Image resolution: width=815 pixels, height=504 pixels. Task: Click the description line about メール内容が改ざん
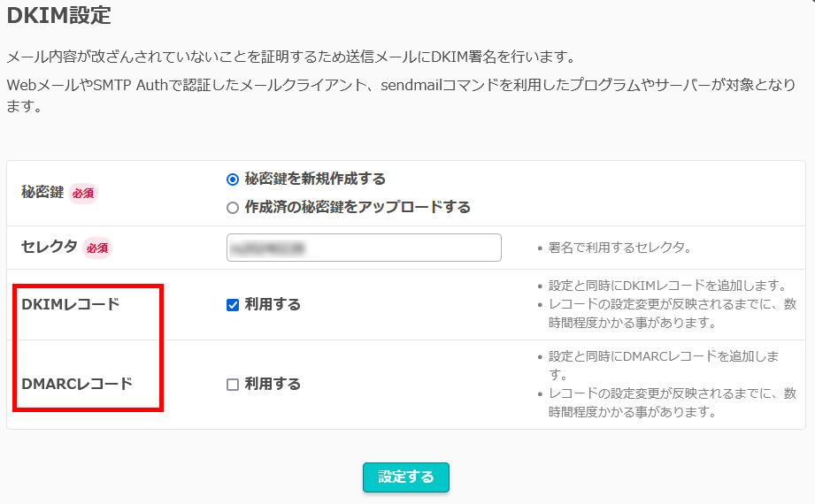click(291, 57)
